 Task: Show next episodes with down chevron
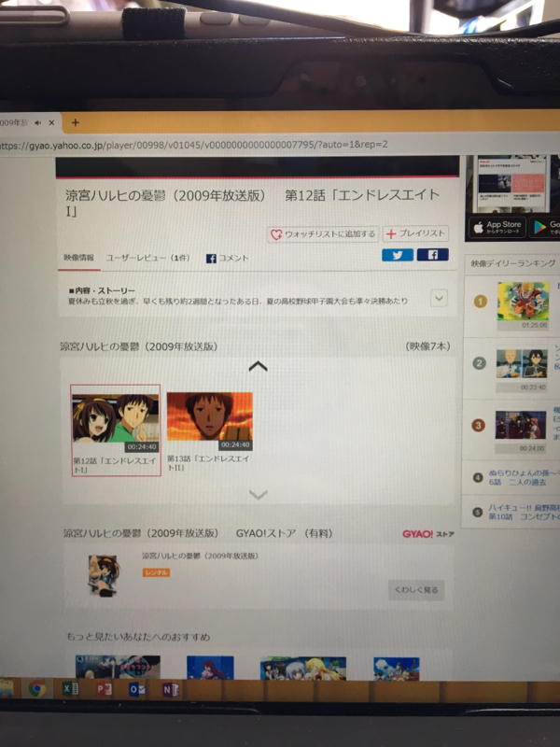[259, 495]
